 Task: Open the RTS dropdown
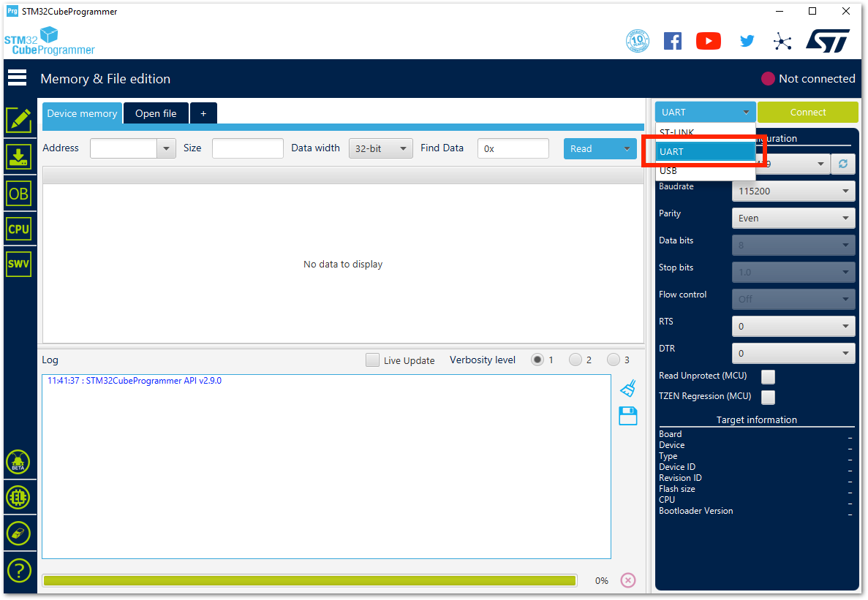[793, 326]
